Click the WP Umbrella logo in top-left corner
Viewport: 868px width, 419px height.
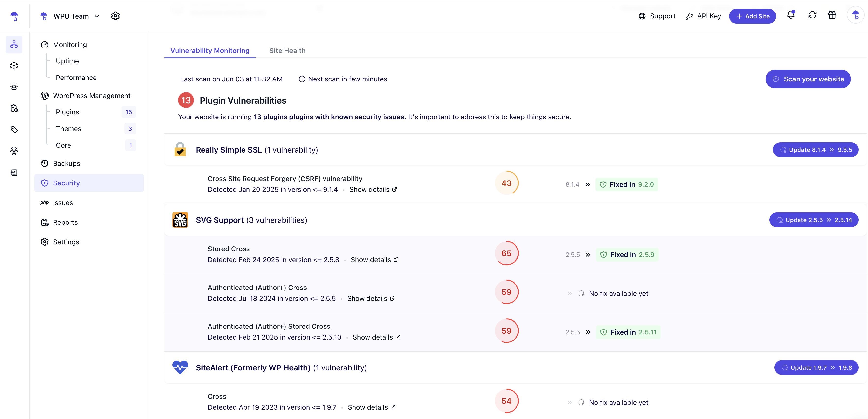tap(14, 16)
